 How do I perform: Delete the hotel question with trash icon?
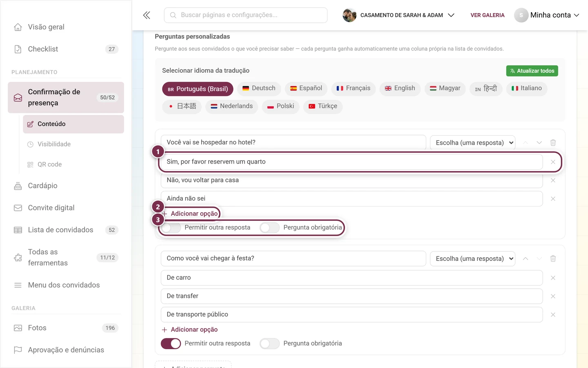click(x=553, y=143)
